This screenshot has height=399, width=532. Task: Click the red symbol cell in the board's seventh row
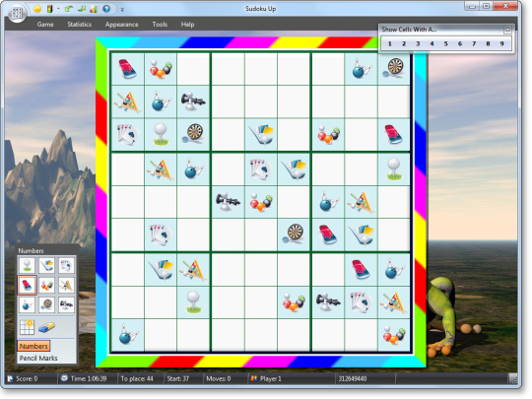(361, 269)
